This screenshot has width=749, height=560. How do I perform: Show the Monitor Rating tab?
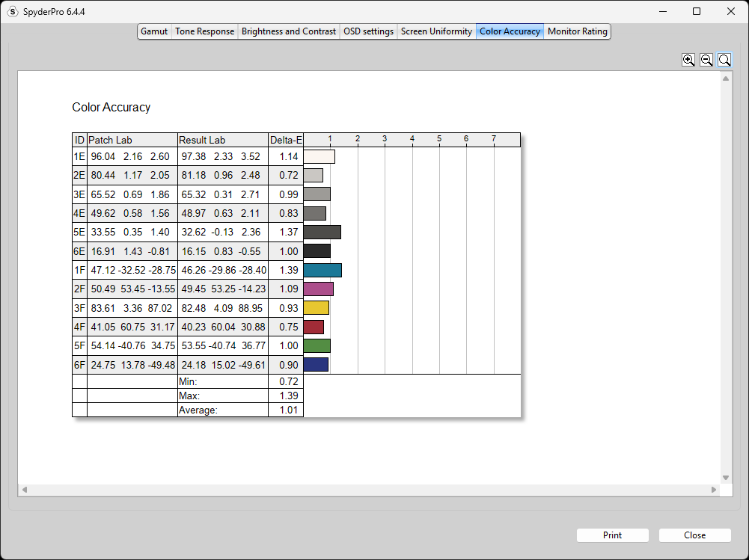[577, 31]
